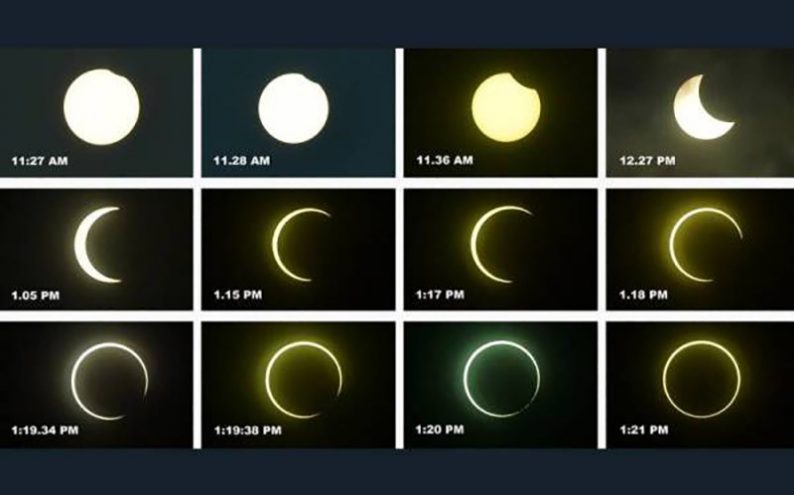Open the 1.15 PM thin crescent frame
The height and width of the screenshot is (495, 794).
(x=298, y=249)
